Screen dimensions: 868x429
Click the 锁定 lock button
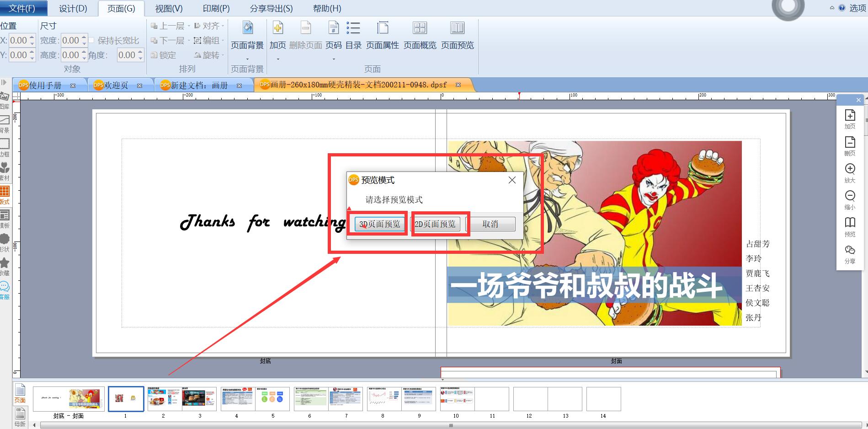(163, 55)
